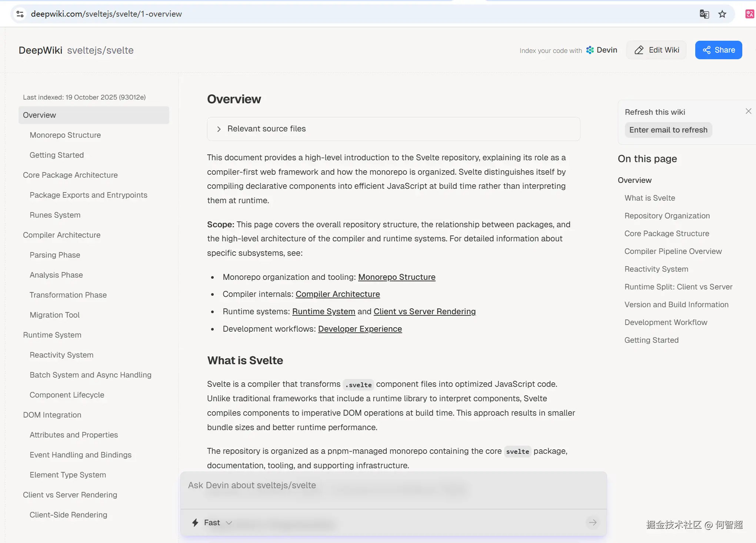Click the blue Share button
The width and height of the screenshot is (756, 543).
[718, 50]
